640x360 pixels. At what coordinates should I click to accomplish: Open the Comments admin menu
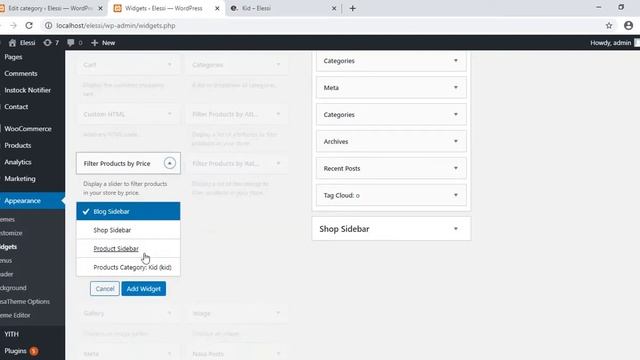pos(20,73)
